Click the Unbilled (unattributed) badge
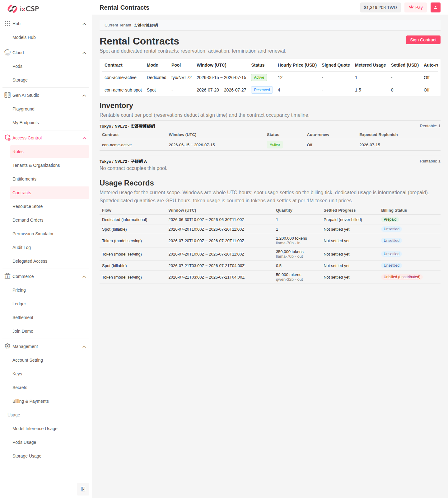This screenshot has width=448, height=498. coord(402,277)
